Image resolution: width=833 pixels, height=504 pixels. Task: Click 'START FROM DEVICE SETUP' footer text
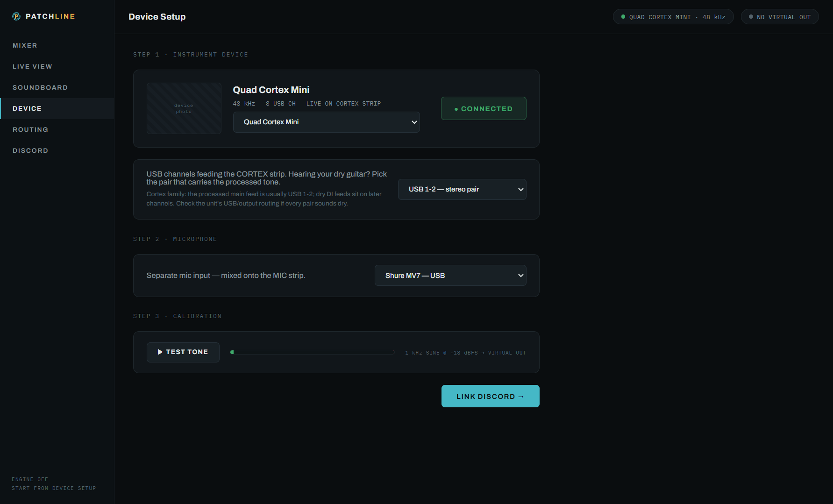(x=54, y=488)
